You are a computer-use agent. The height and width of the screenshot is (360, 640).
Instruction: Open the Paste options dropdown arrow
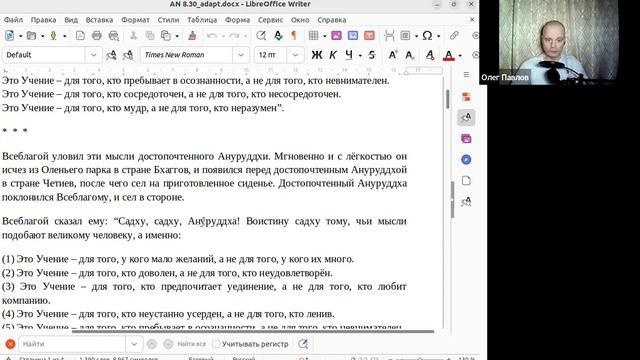pos(177,36)
